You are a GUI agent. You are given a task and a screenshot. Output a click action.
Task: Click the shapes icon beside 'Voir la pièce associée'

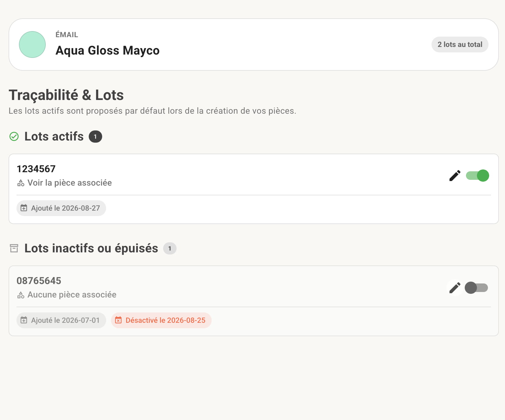coord(21,183)
